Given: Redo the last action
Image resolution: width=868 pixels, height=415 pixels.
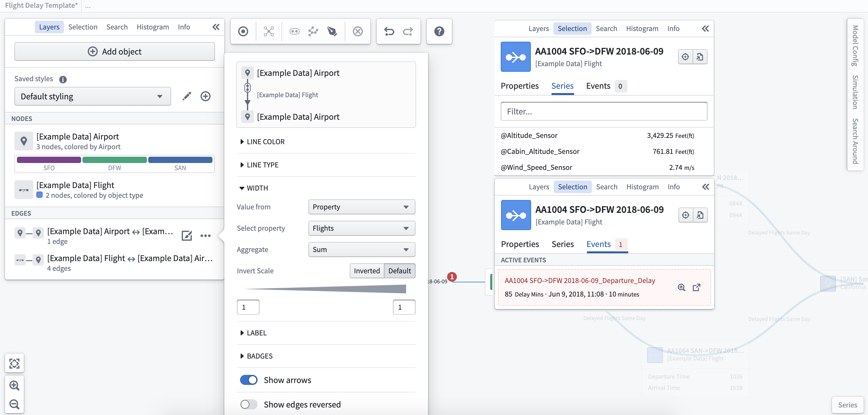Looking at the screenshot, I should click(x=408, y=31).
